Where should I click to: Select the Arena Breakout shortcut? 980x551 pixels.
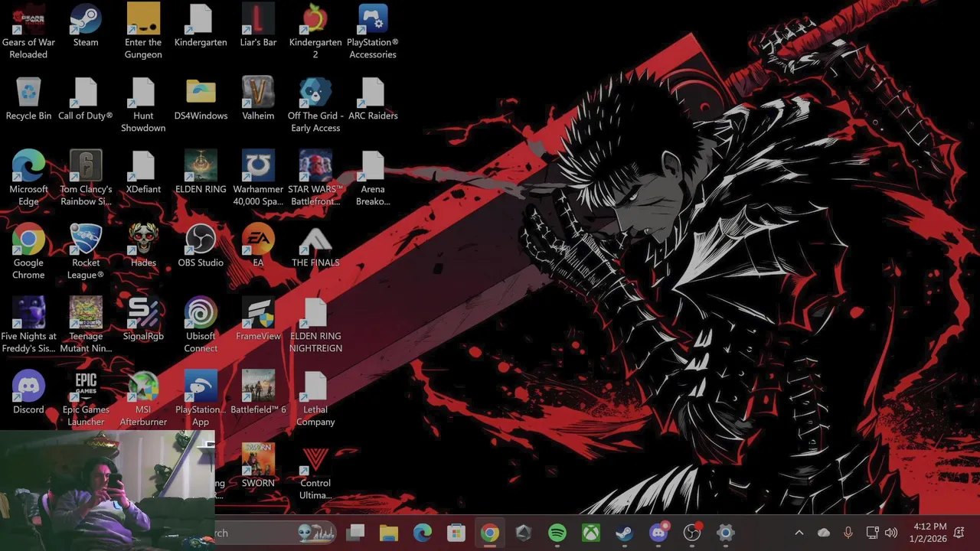[373, 178]
